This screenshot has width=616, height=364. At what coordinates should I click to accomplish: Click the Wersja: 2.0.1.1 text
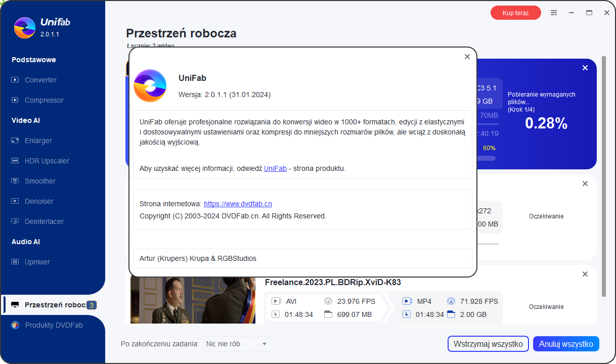225,95
